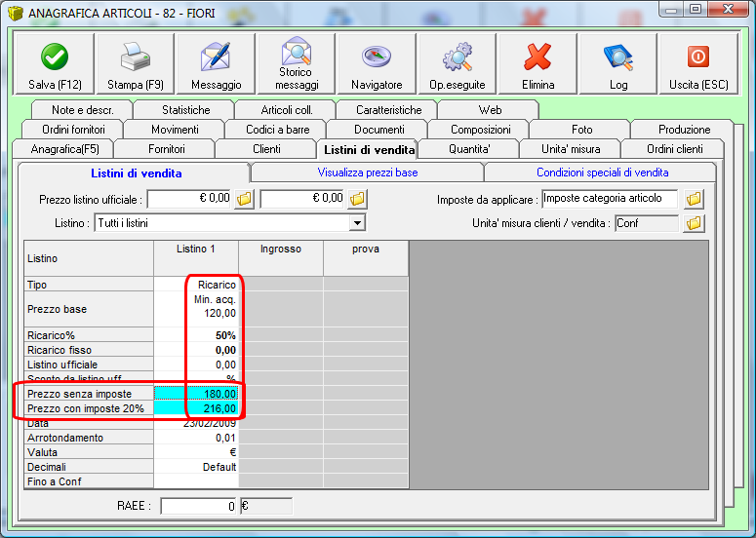The width and height of the screenshot is (756, 538).
Task: Open Codici a barre tab
Action: point(277,130)
